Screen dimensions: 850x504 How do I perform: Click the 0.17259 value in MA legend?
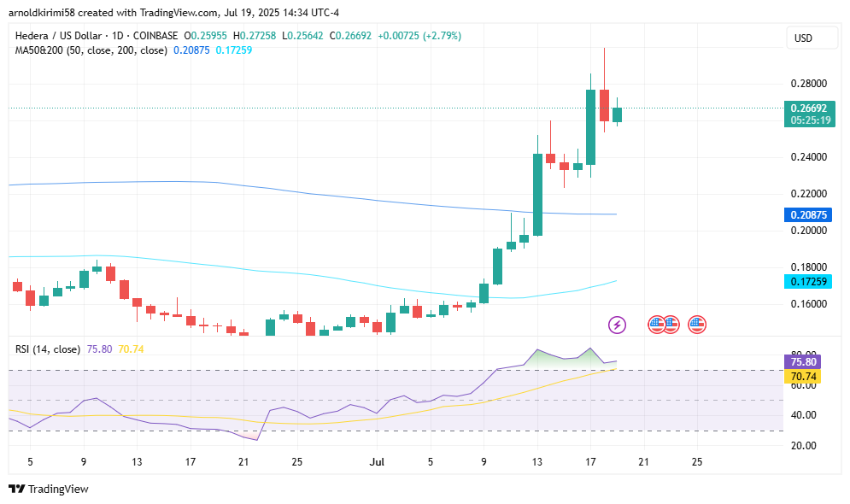pos(233,50)
